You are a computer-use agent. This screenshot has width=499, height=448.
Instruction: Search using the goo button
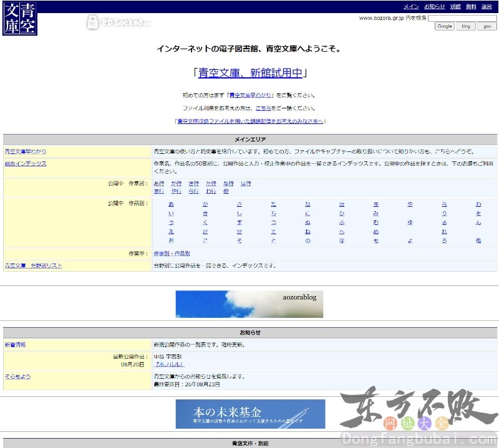click(x=487, y=26)
